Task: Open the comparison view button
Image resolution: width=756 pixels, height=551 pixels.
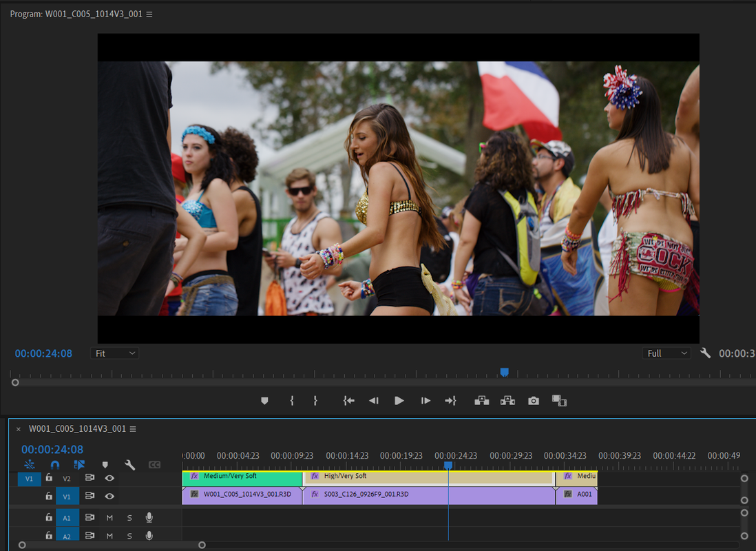Action: click(x=559, y=400)
